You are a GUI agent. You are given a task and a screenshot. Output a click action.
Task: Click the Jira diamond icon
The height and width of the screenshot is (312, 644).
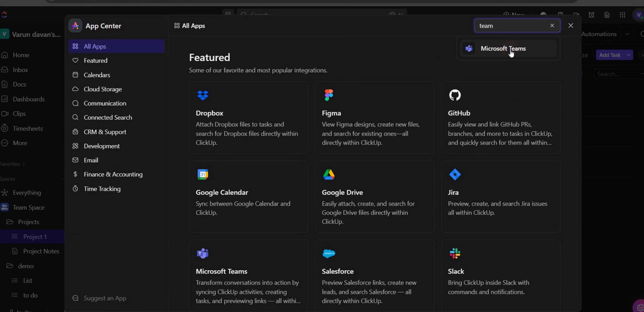coord(455,174)
